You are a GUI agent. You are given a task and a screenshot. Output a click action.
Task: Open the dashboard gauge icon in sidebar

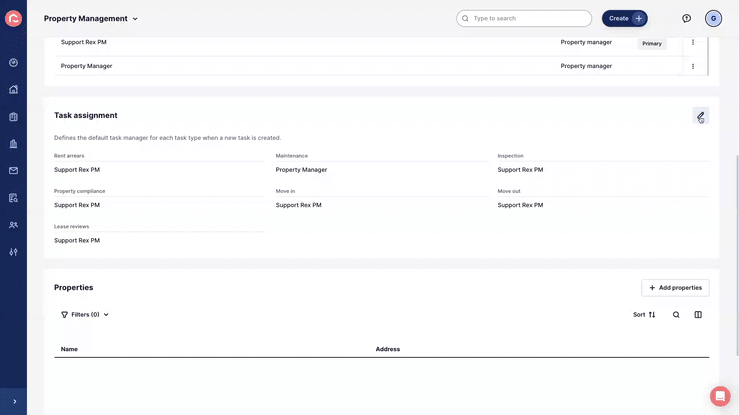(x=13, y=63)
